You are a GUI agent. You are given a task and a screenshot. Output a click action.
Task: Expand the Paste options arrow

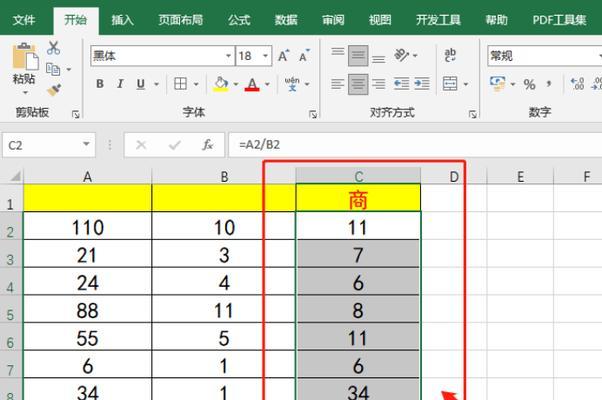tap(25, 93)
